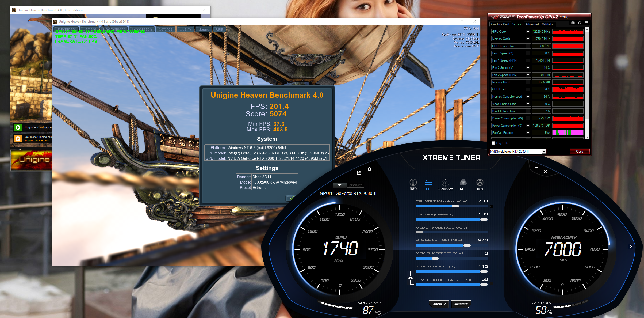
Task: Click the GPU CLK OFFSET slider handle
Action: click(467, 245)
